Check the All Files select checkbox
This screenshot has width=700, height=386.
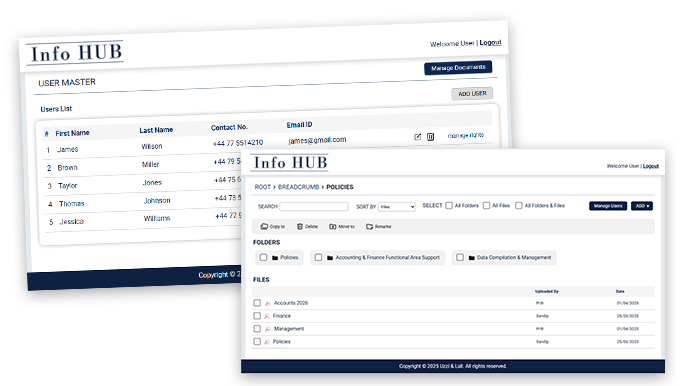[x=487, y=205]
